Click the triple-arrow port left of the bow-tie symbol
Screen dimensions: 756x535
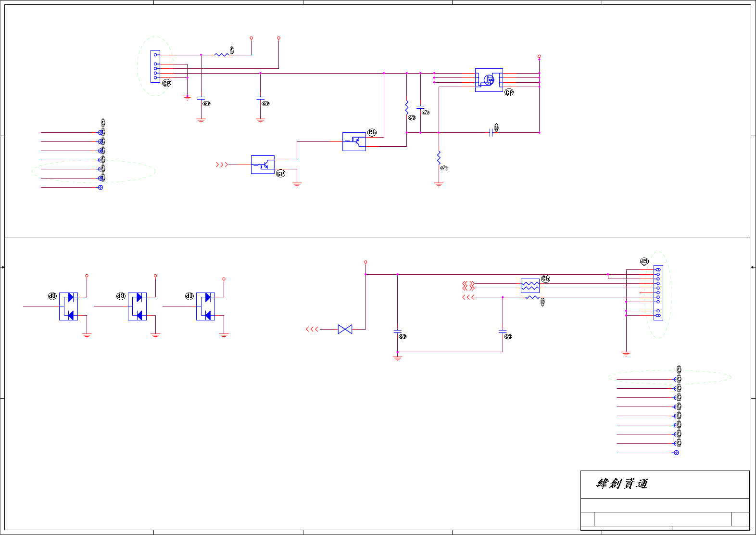312,329
